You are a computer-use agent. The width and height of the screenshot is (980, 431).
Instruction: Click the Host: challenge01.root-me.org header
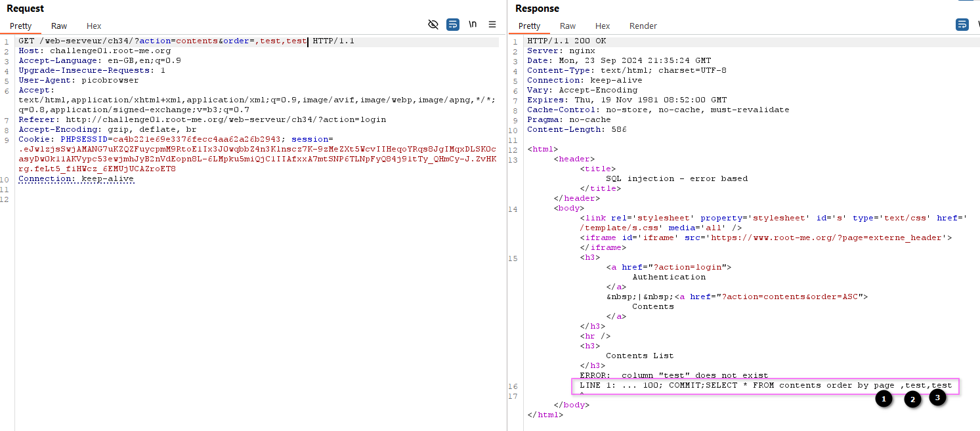click(95, 51)
